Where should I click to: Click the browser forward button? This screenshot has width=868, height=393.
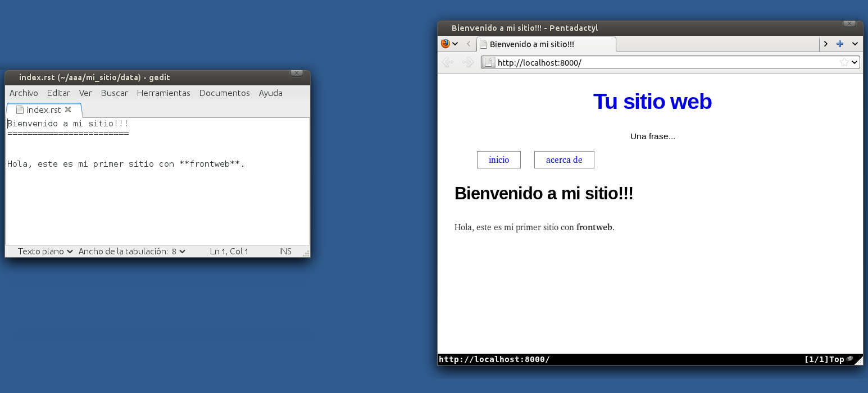pos(467,62)
